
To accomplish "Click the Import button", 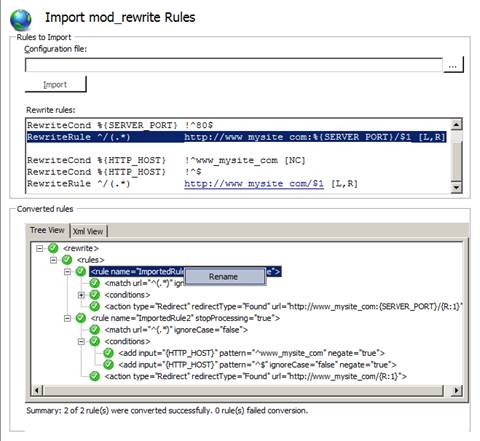I will (x=55, y=84).
